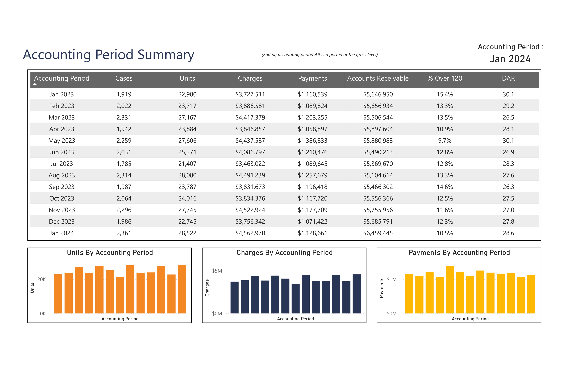Click payments value $1,058,897
568x392 pixels.
click(313, 129)
